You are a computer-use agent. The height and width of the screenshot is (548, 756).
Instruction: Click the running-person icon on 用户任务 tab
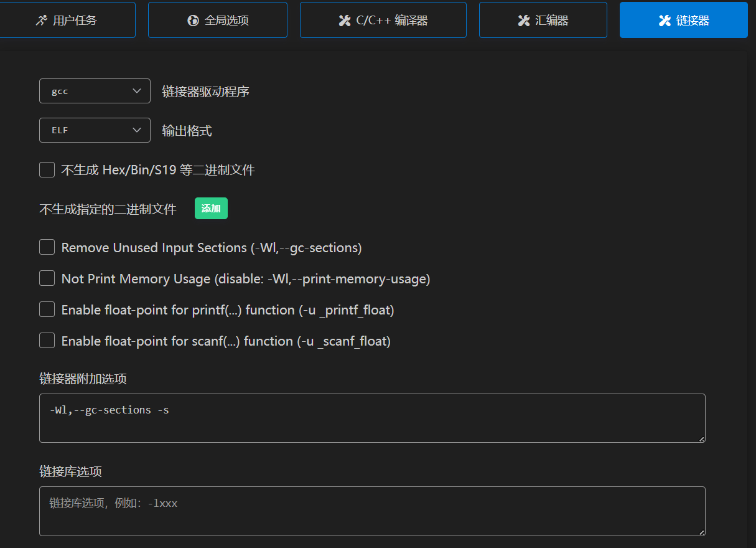point(41,21)
